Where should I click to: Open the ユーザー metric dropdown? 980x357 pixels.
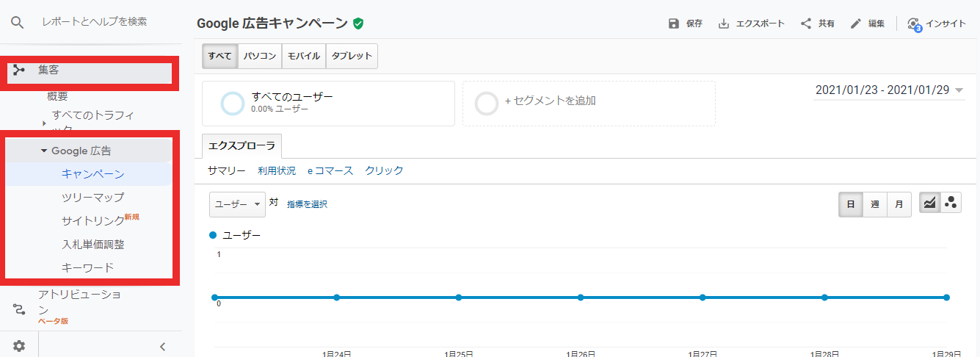tap(237, 204)
